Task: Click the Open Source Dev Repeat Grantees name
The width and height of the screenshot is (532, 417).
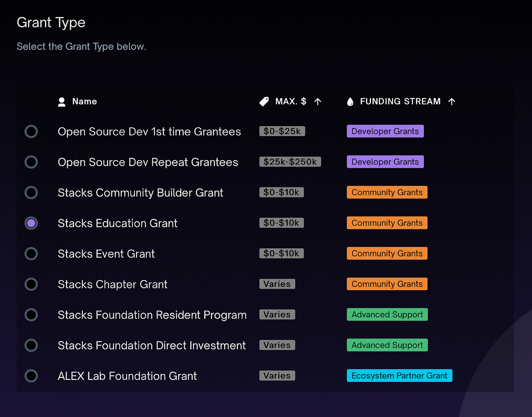Action: [148, 162]
